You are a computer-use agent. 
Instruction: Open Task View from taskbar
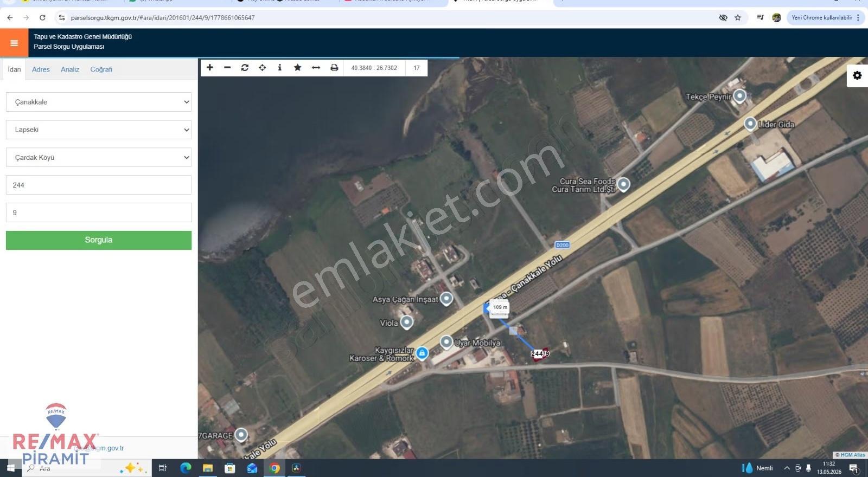point(162,468)
